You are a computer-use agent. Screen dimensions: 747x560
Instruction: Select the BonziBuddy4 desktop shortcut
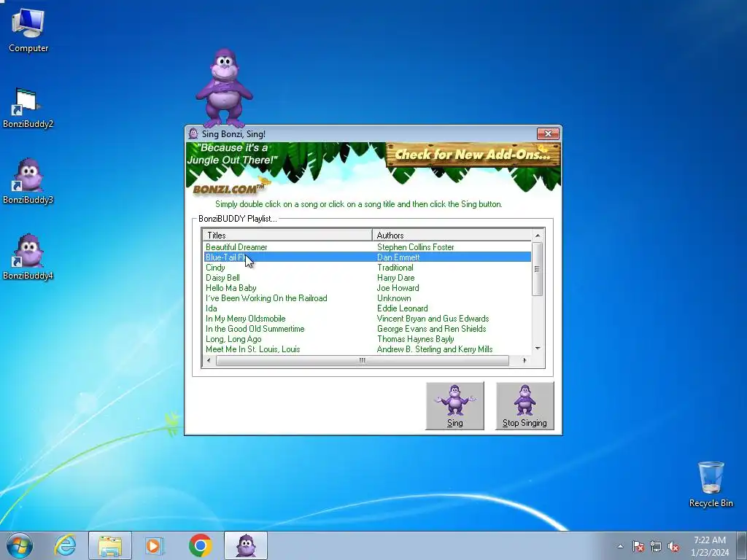coord(28,257)
